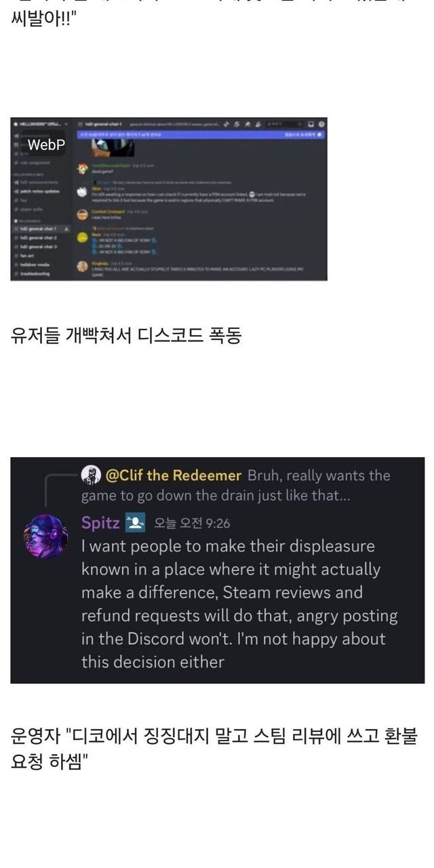The width and height of the screenshot is (434, 868).
Task: Open the small Discord chat screenshot thumbnail
Action: tap(169, 198)
